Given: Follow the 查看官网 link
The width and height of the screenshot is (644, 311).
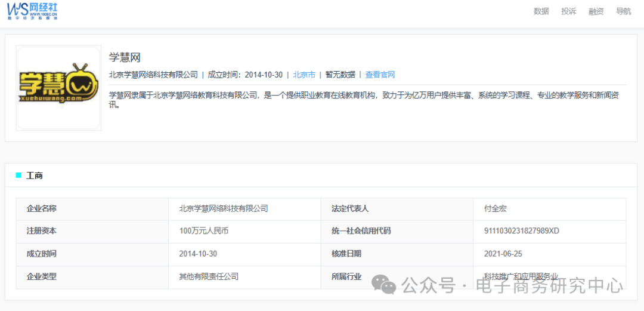Looking at the screenshot, I should point(380,75).
